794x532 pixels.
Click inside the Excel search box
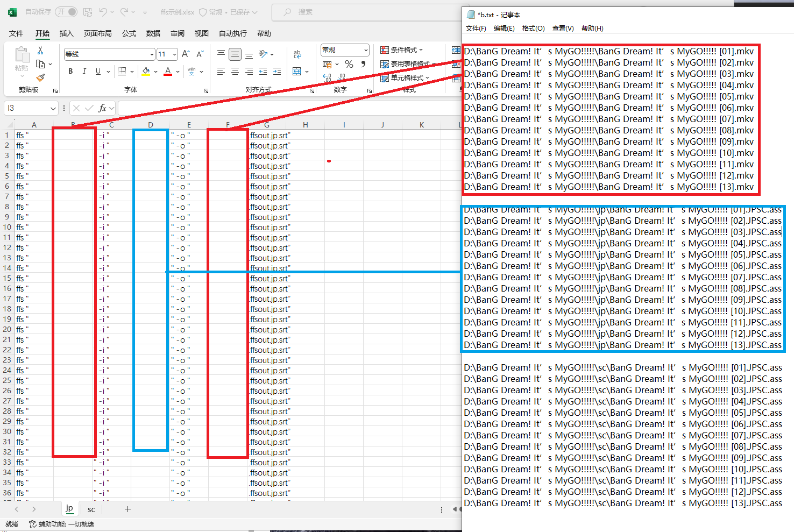point(350,12)
